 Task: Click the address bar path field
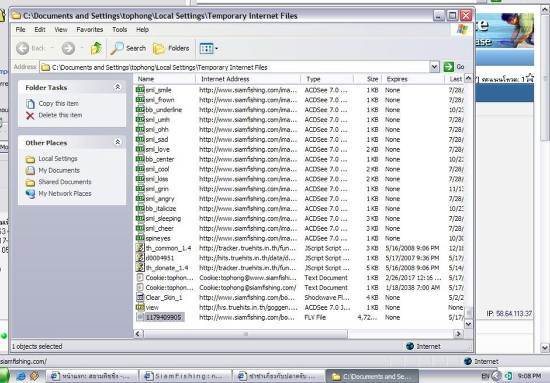tap(234, 67)
